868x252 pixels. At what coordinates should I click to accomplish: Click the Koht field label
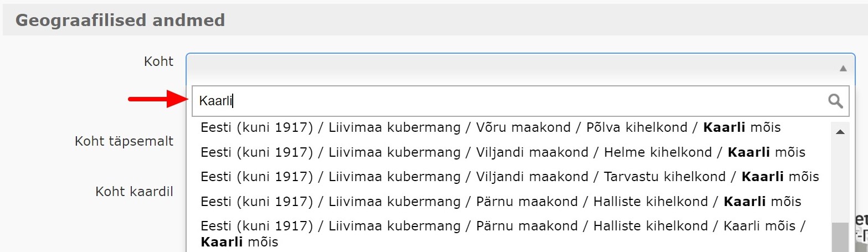[x=158, y=61]
